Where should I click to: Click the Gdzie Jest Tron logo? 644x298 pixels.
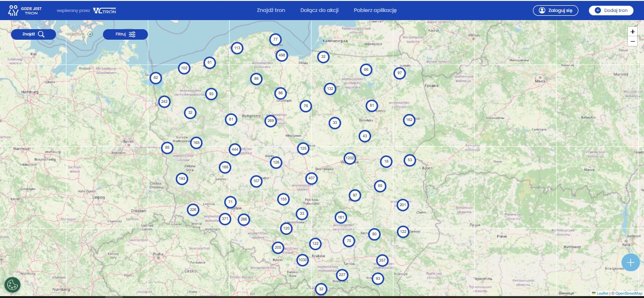click(25, 11)
